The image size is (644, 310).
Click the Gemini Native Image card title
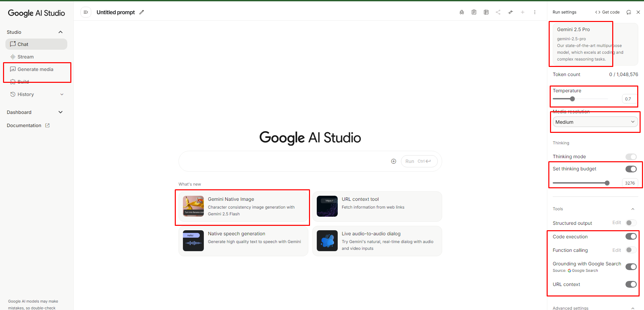tap(231, 199)
